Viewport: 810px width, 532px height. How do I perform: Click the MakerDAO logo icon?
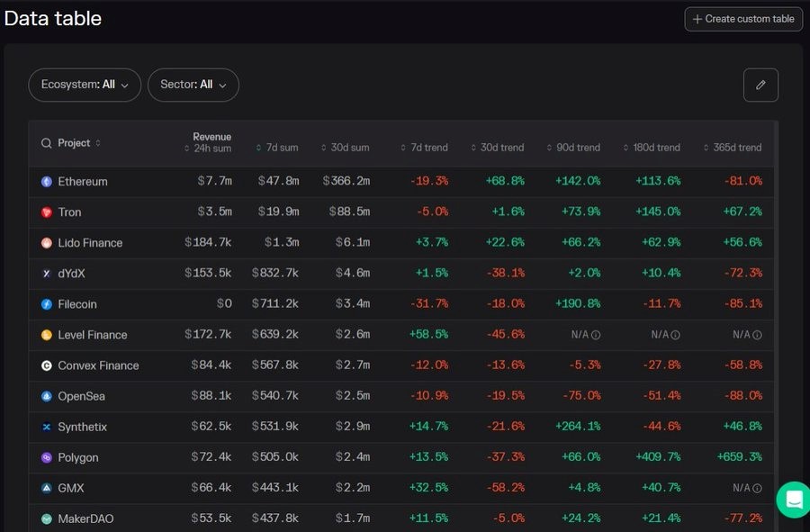pyautogui.click(x=47, y=518)
